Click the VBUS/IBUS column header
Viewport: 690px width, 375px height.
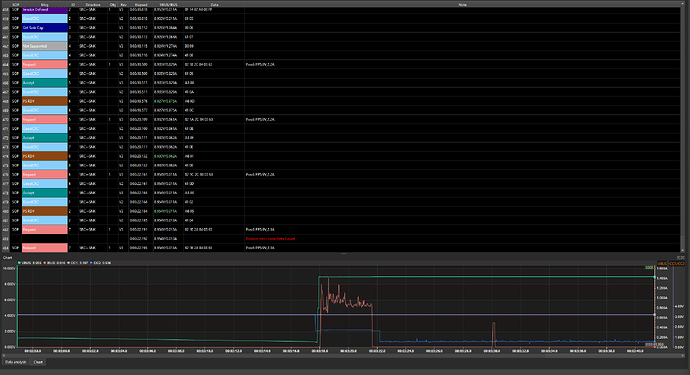coord(168,4)
